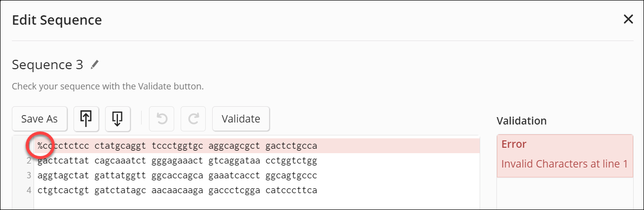Click the download sequence arrow icon
Screen dimensions: 644x210
pyautogui.click(x=117, y=119)
